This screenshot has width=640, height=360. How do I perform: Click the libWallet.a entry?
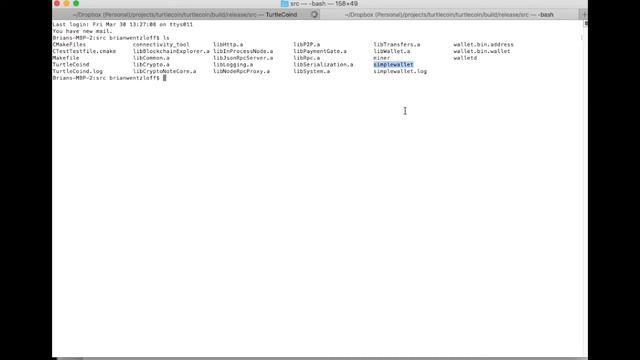coord(392,51)
